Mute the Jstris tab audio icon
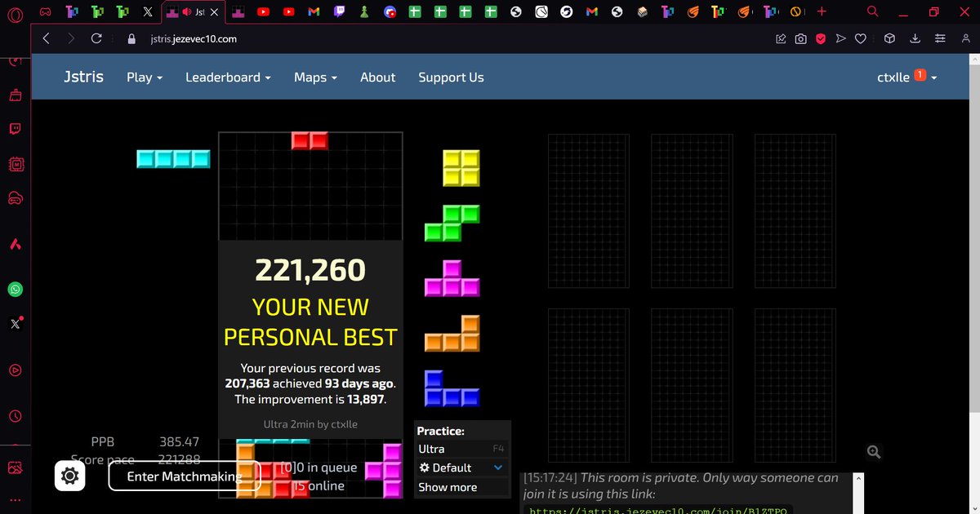The height and width of the screenshot is (514, 980). point(188,12)
